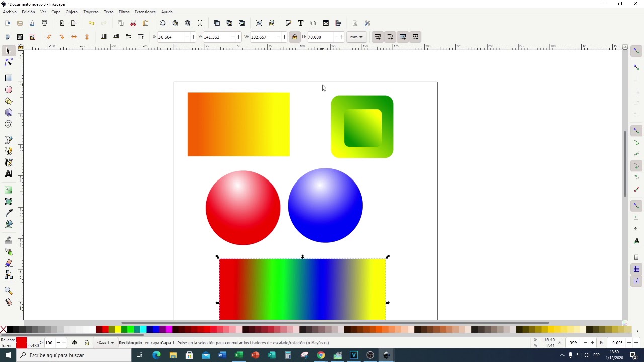Image resolution: width=644 pixels, height=362 pixels.
Task: Select the Connector tool
Action: point(8,275)
